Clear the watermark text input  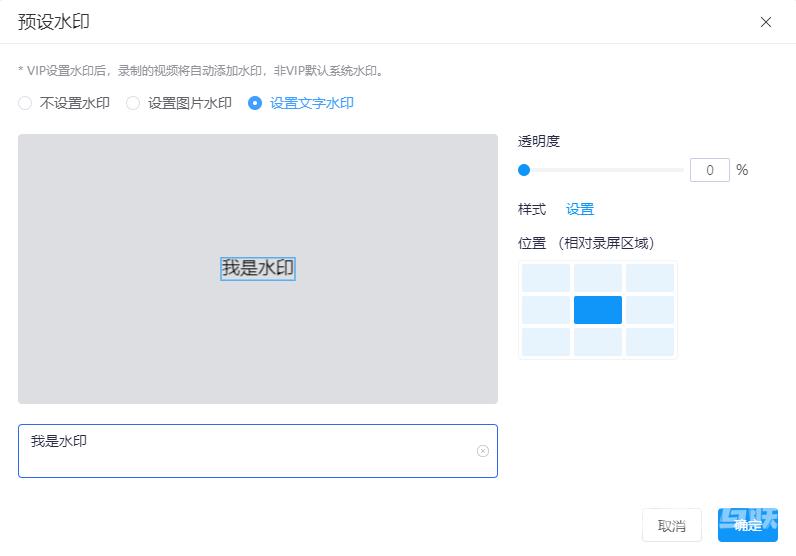click(483, 451)
